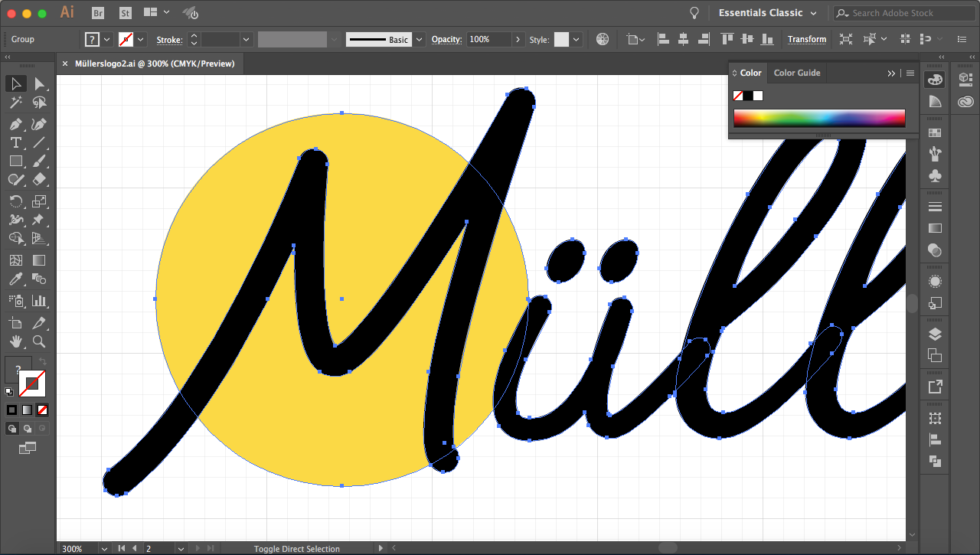Select the Pen tool
This screenshot has width=980, height=555.
16,124
